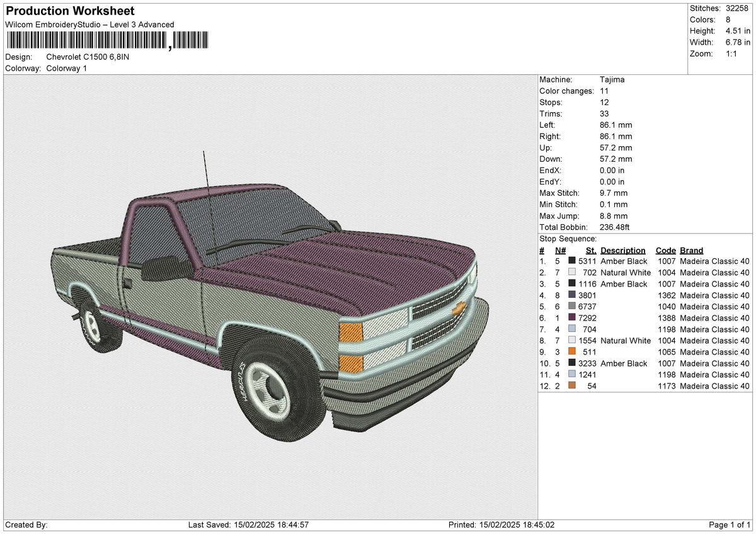Click 'Madeira Classic 40' in stop row 7
This screenshot has width=756, height=534.
click(715, 329)
